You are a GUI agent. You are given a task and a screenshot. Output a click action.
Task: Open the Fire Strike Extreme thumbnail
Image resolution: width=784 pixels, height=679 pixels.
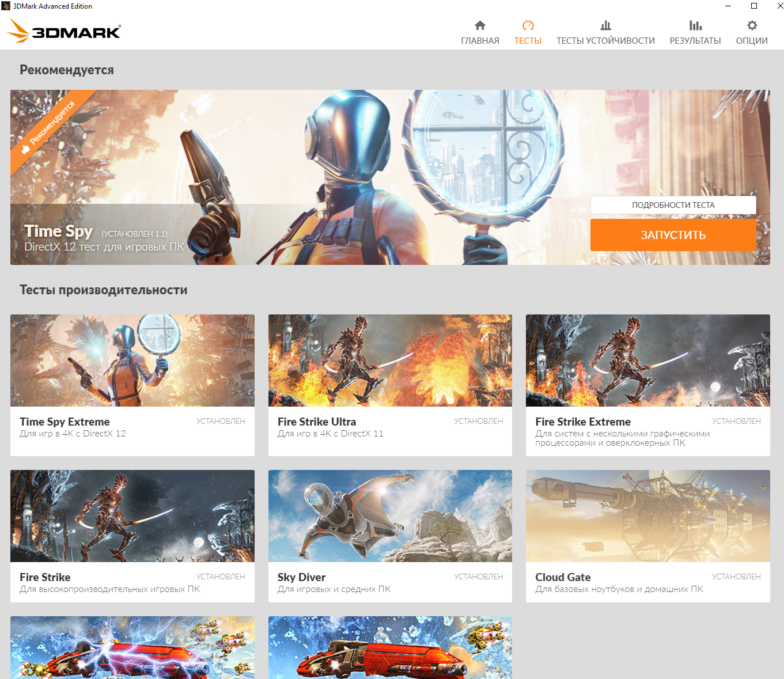(x=648, y=361)
